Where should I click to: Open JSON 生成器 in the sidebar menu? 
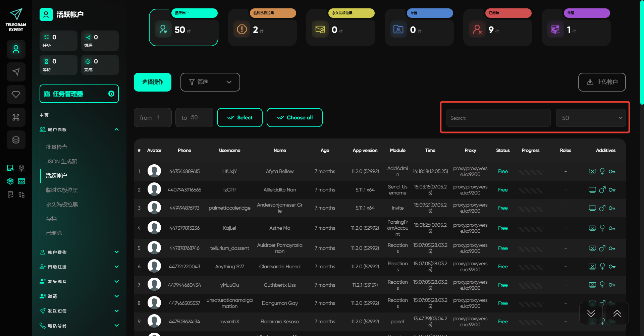pyautogui.click(x=61, y=161)
